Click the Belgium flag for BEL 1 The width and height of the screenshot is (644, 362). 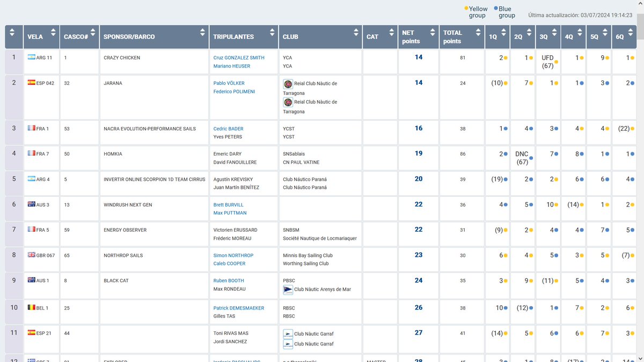coord(32,307)
